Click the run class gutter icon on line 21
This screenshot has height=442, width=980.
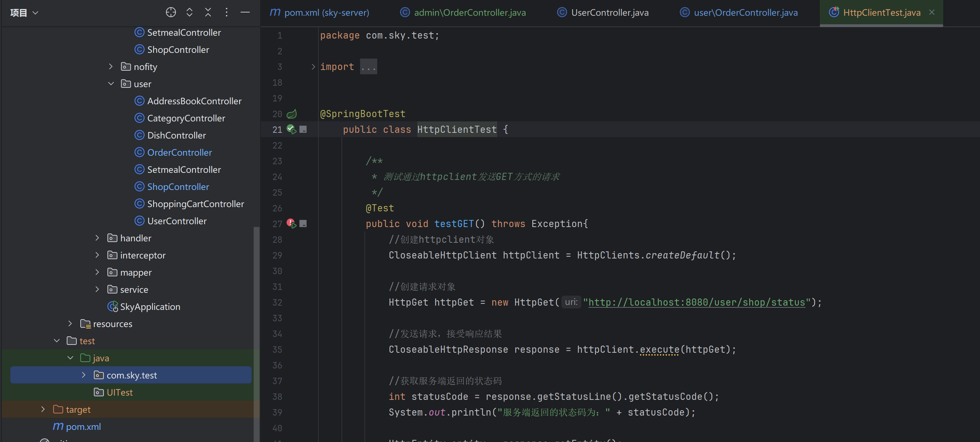point(292,130)
